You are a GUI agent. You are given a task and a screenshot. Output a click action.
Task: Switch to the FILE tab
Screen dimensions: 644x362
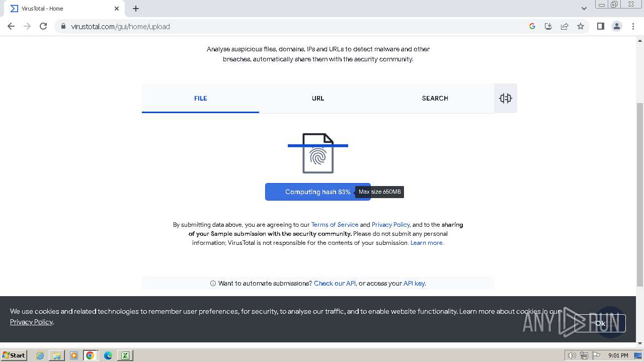[200, 98]
